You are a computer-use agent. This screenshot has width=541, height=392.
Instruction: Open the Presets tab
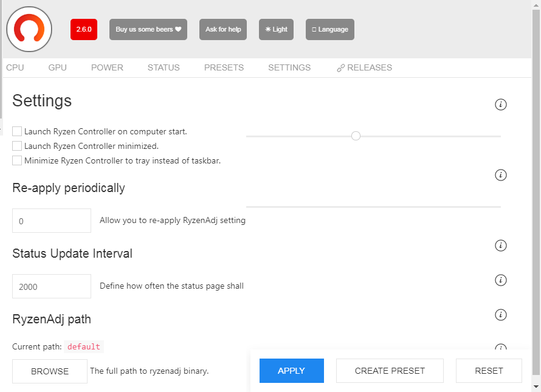click(x=224, y=67)
